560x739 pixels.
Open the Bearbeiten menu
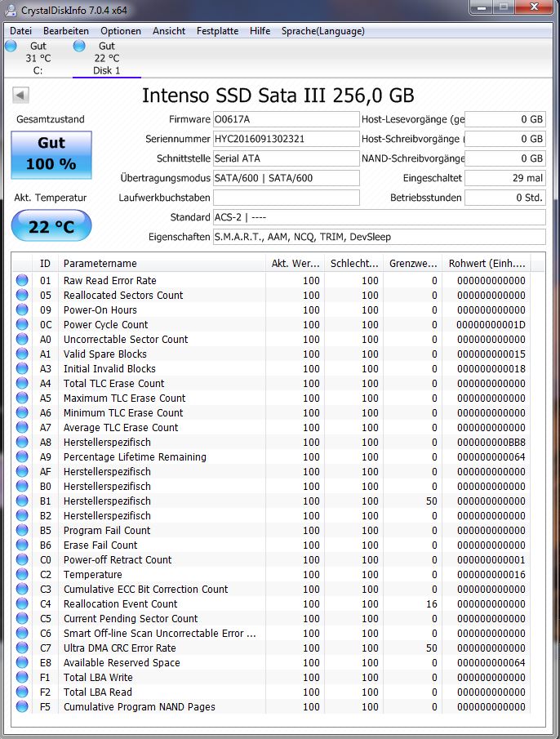point(66,31)
